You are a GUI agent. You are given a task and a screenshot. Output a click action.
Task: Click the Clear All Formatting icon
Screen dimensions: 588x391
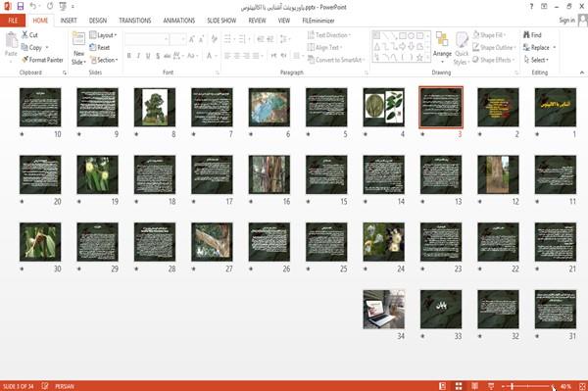click(214, 38)
